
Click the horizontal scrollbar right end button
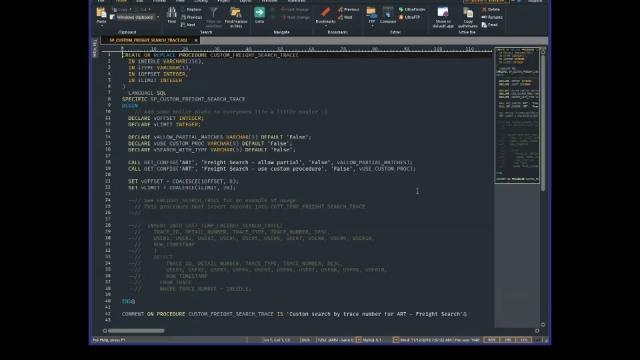537,331
